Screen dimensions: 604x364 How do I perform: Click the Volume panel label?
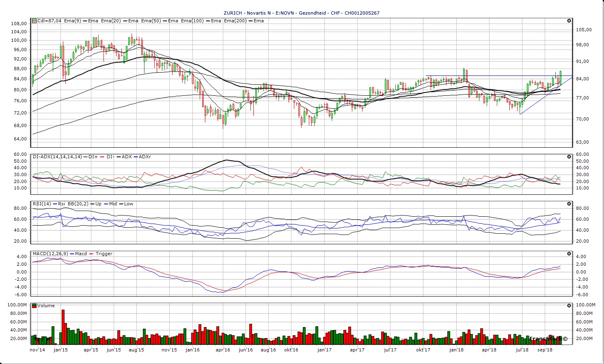click(46, 306)
